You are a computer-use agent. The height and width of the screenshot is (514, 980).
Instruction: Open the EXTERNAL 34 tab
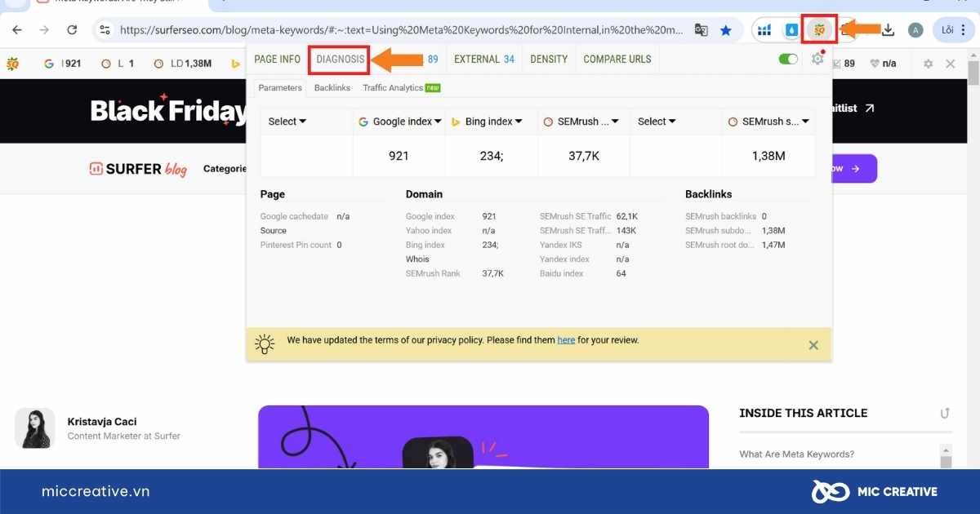tap(484, 60)
